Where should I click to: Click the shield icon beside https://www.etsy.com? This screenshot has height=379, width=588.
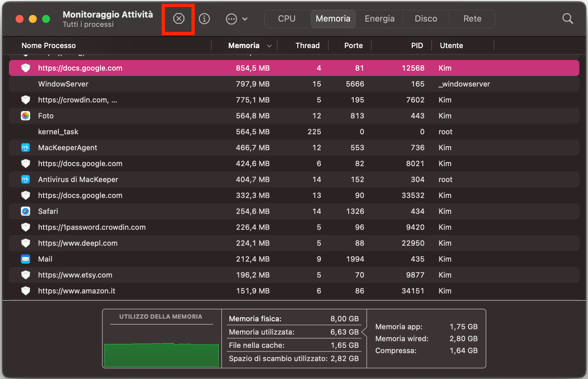pos(26,275)
